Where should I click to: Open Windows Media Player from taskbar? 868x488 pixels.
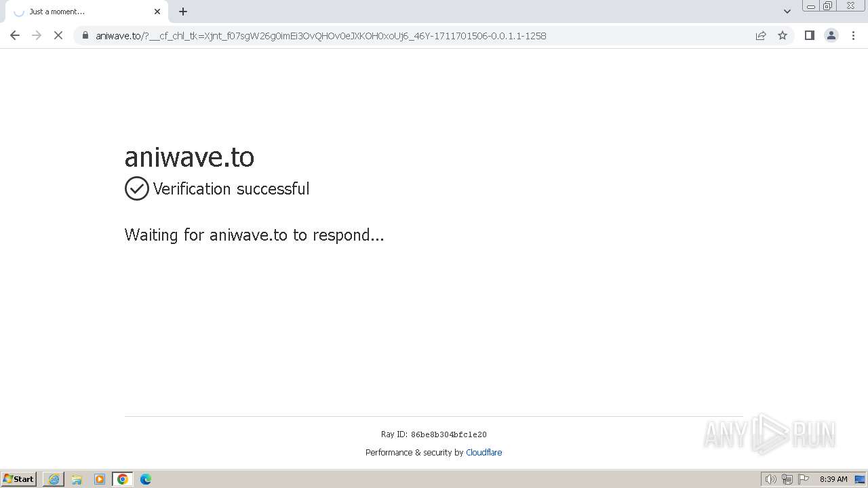coord(100,479)
